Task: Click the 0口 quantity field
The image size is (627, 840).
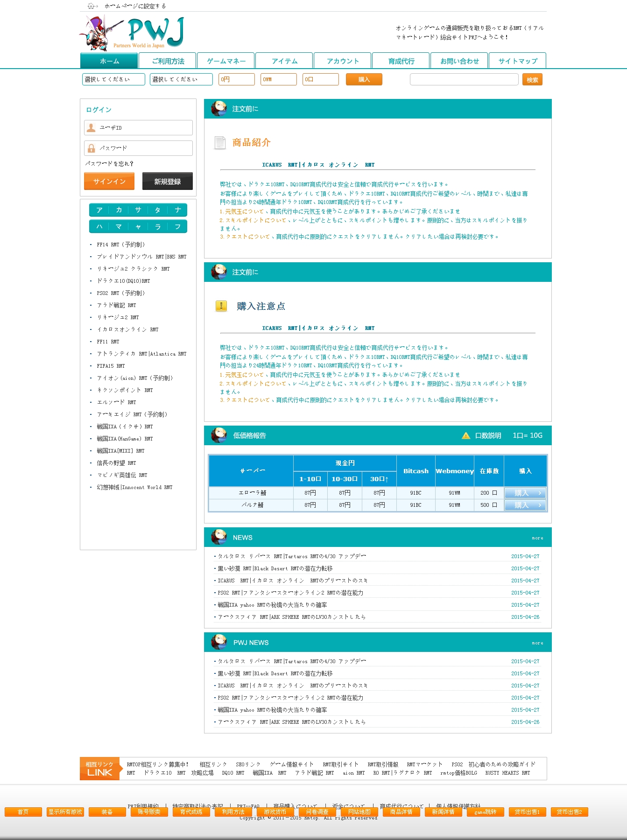Action: pos(321,79)
